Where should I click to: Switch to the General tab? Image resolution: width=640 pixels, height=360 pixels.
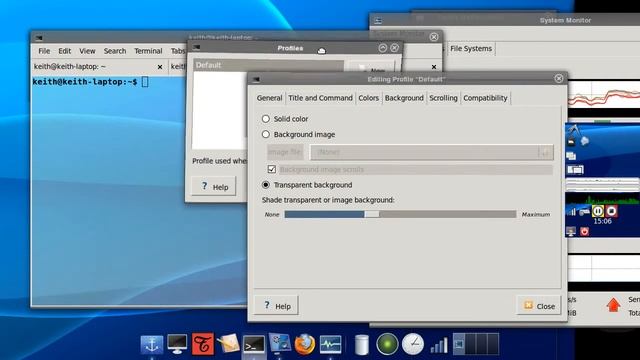269,98
